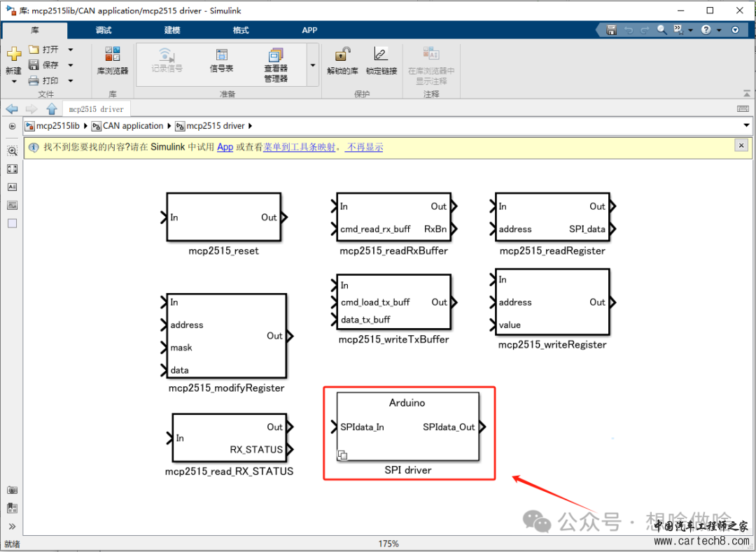Click the redo arrow in title toolbar
The height and width of the screenshot is (552, 756).
pyautogui.click(x=645, y=30)
